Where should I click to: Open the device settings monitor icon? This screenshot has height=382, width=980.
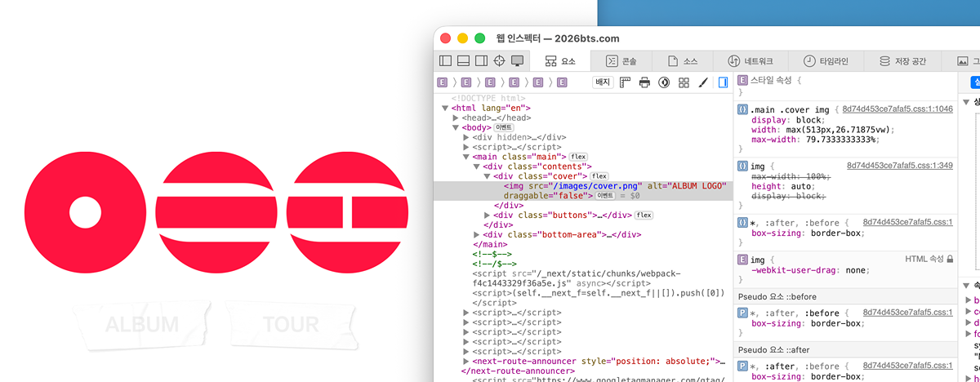(517, 61)
